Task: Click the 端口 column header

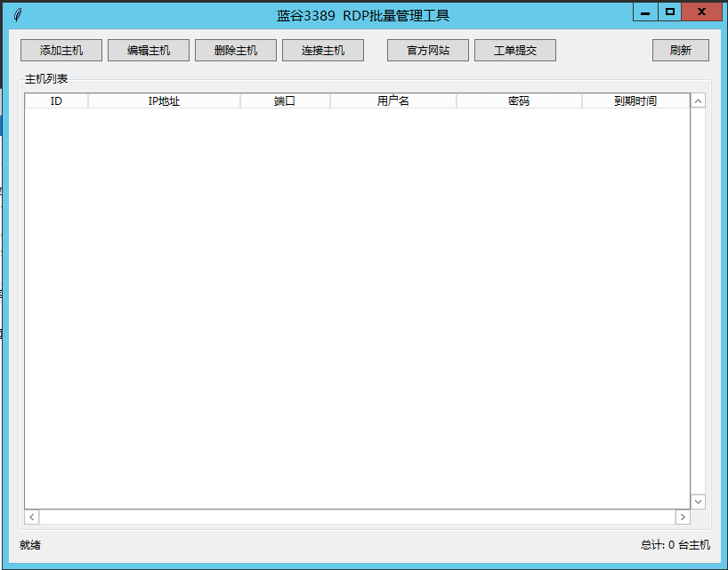Action: pos(285,100)
